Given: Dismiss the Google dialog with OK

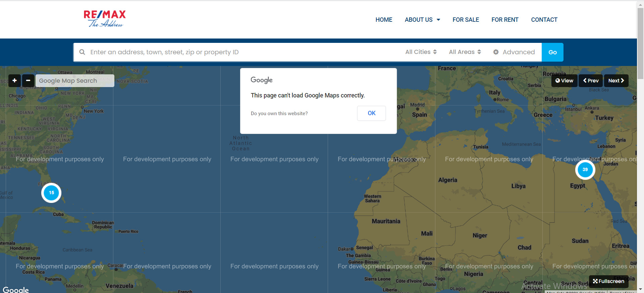Looking at the screenshot, I should coord(371,113).
